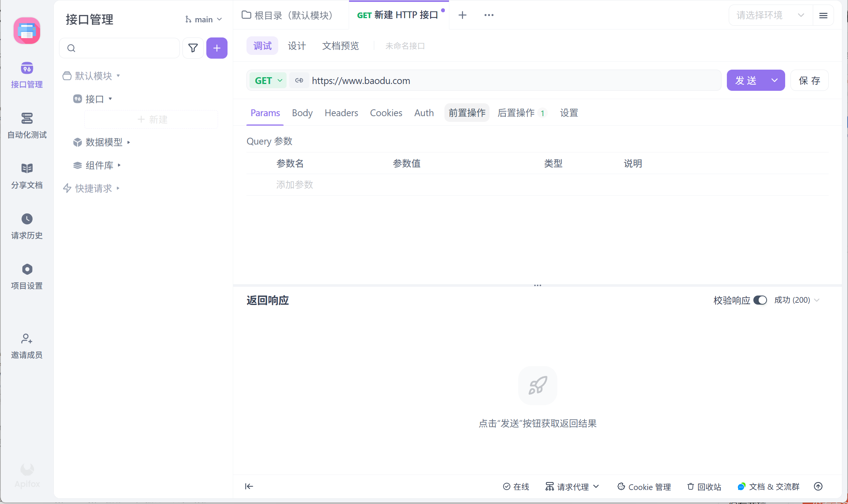The width and height of the screenshot is (848, 504).
Task: Open the GET method dropdown
Action: (268, 81)
